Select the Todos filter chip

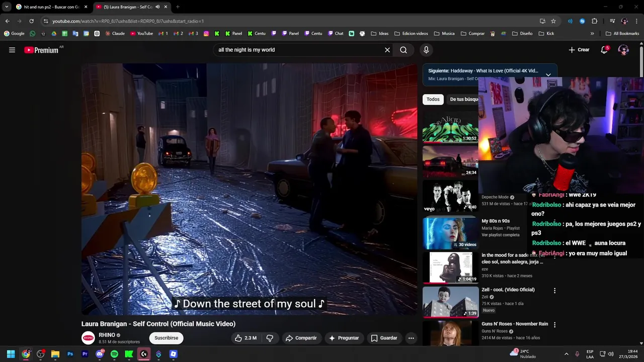[x=433, y=99]
